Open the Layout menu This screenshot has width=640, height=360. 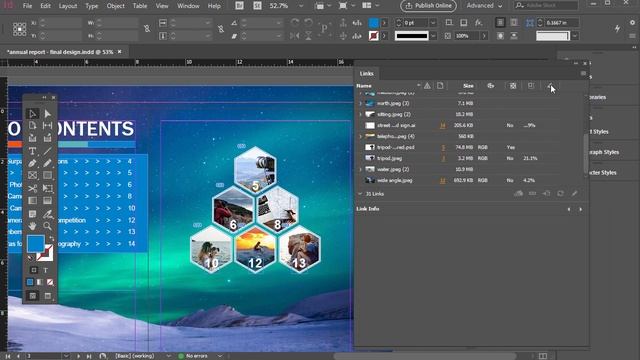click(68, 6)
